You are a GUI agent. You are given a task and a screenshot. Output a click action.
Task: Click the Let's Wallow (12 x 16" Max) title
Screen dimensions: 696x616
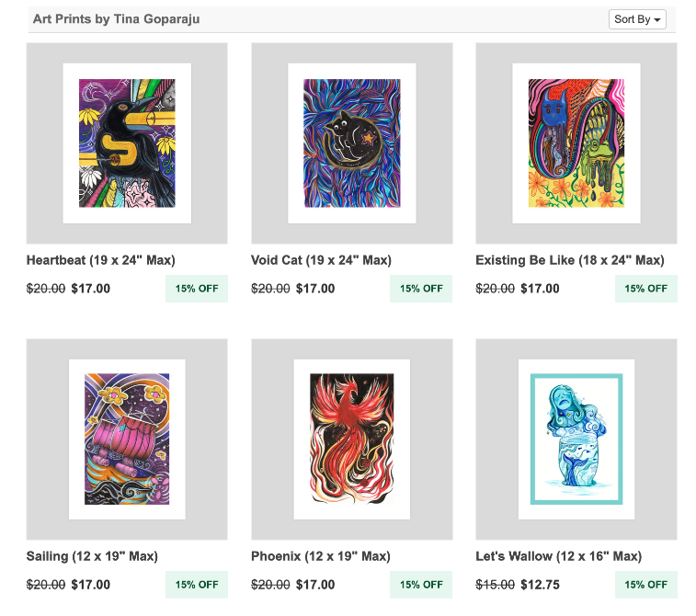[558, 556]
